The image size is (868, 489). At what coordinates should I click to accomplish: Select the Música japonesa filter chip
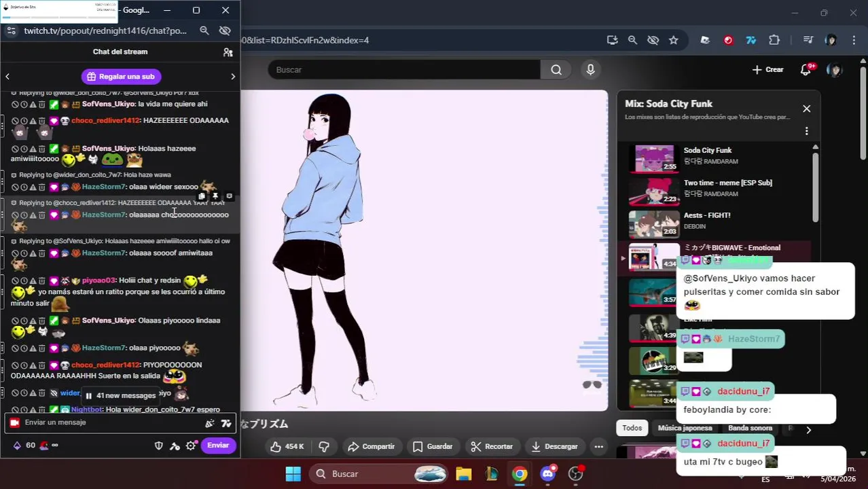click(x=685, y=428)
